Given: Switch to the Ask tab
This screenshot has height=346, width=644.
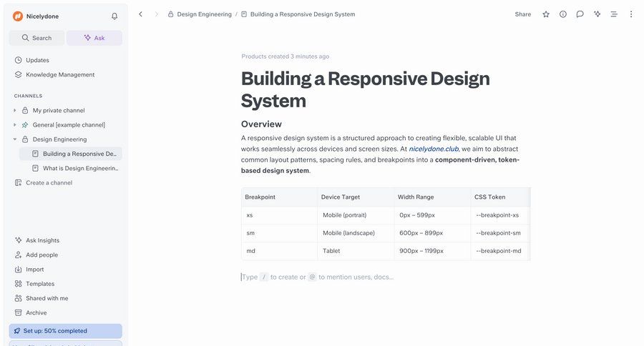Looking at the screenshot, I should point(94,38).
